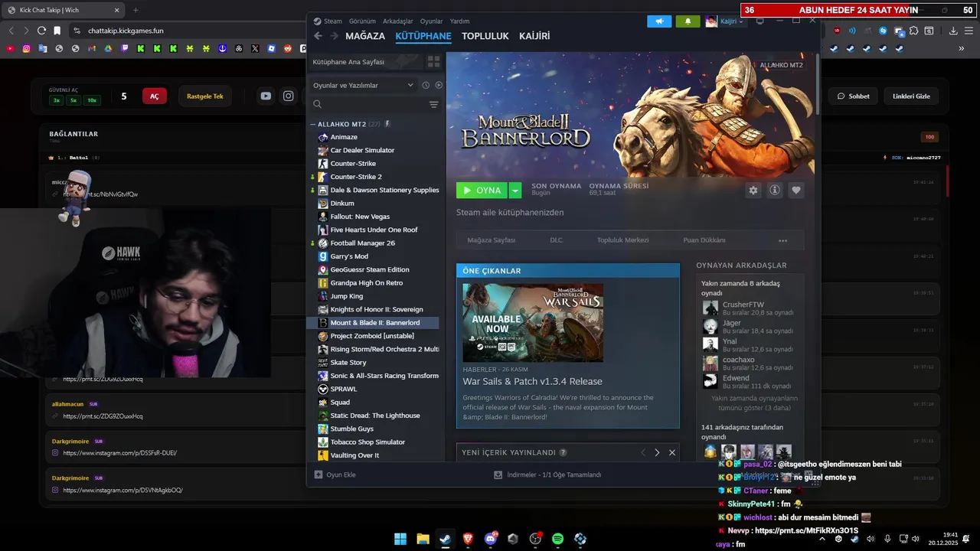This screenshot has width=980, height=551.
Task: Open play options arrow beside OYNA
Action: [x=516, y=191]
